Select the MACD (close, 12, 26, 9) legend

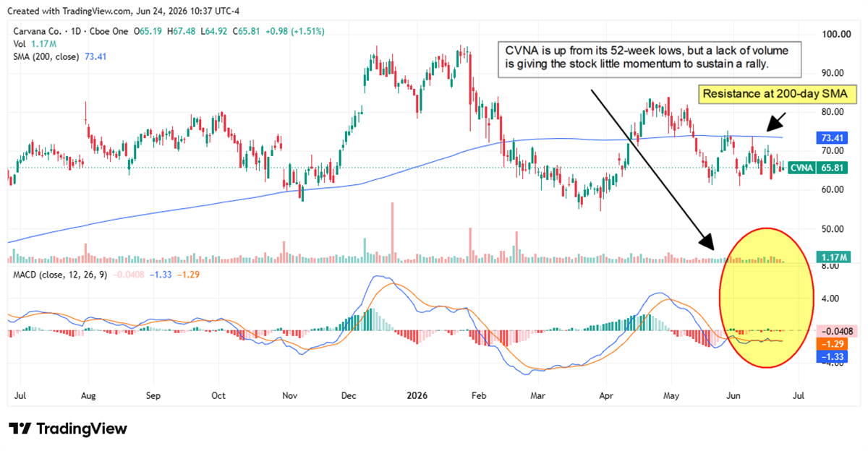pos(59,275)
